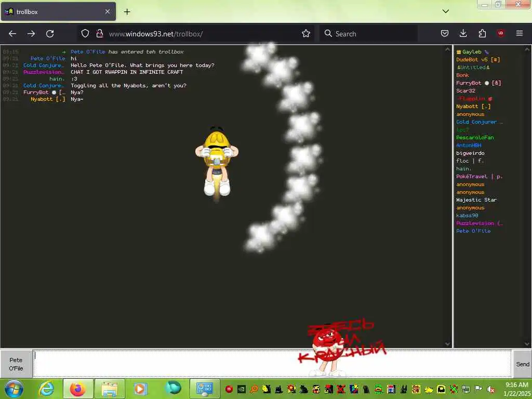Open the orange magnifier tray icon
532x399 pixels.
[x=254, y=389]
